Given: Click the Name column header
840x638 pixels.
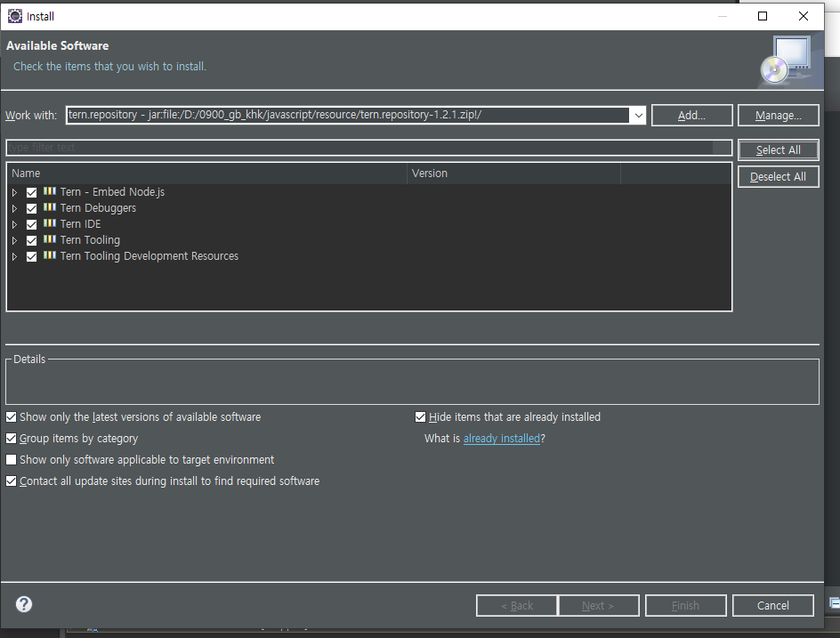Looking at the screenshot, I should pyautogui.click(x=206, y=173).
